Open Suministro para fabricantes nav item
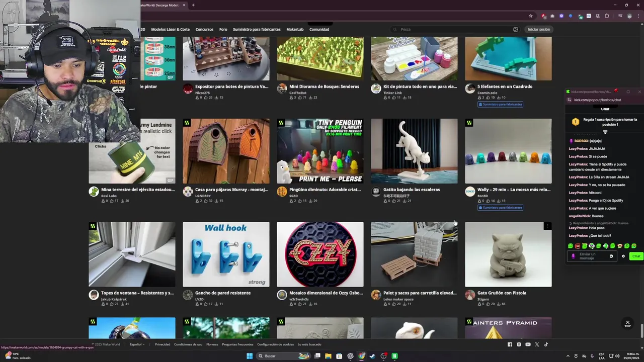This screenshot has width=644, height=362. click(x=257, y=29)
